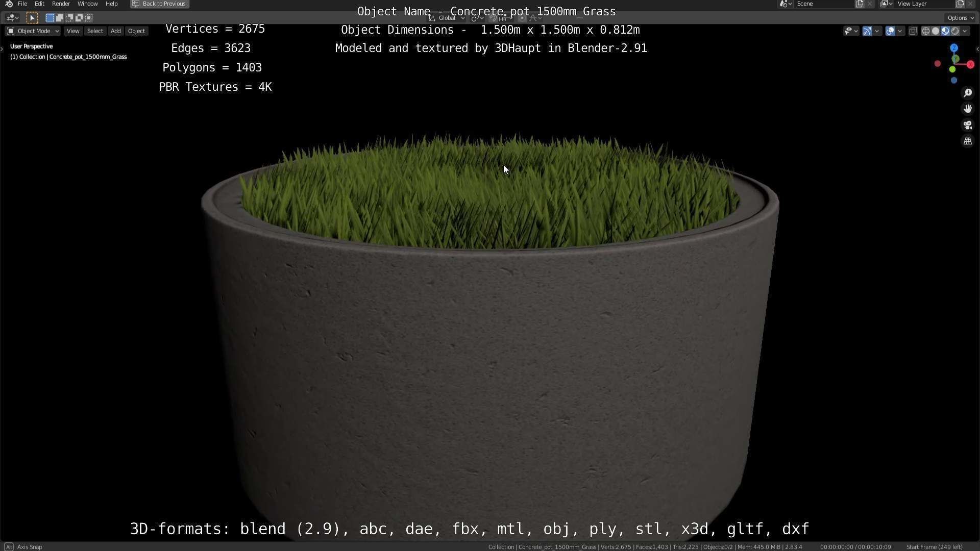
Task: Click the View Layer name field
Action: point(925,4)
